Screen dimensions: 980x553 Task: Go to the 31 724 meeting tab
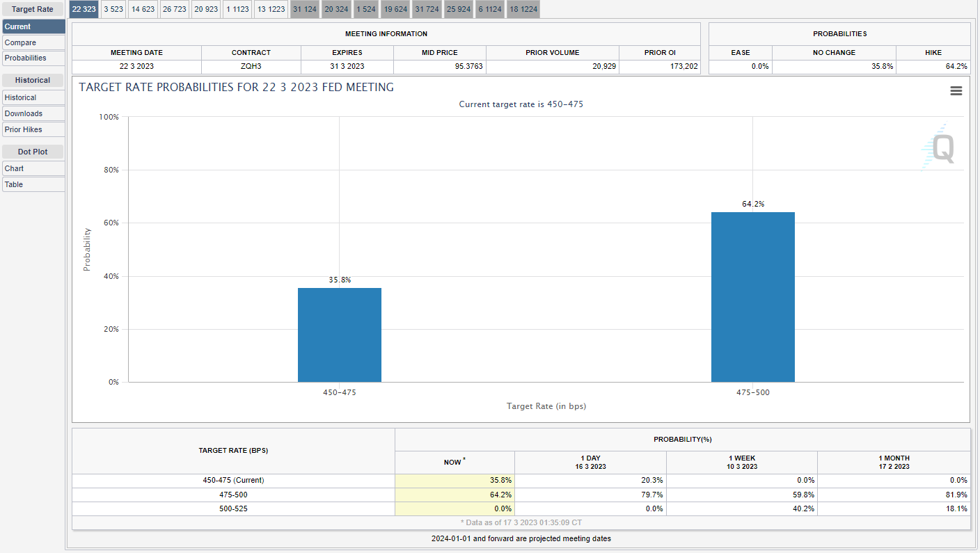[427, 9]
